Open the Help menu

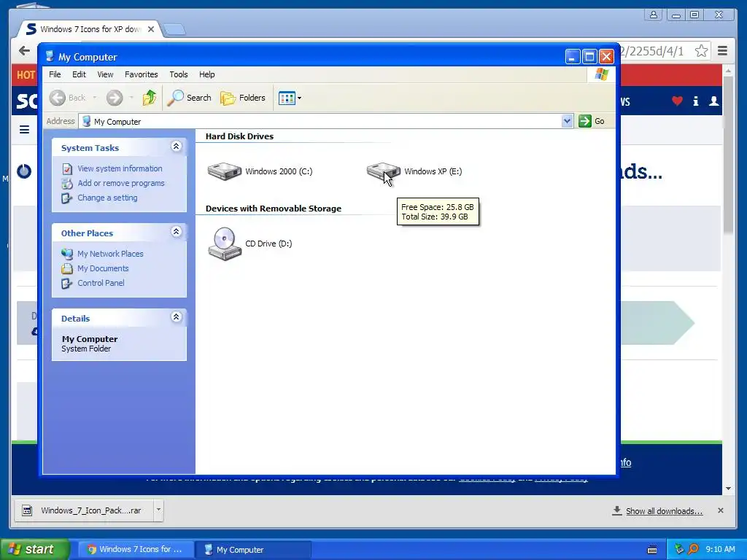206,74
